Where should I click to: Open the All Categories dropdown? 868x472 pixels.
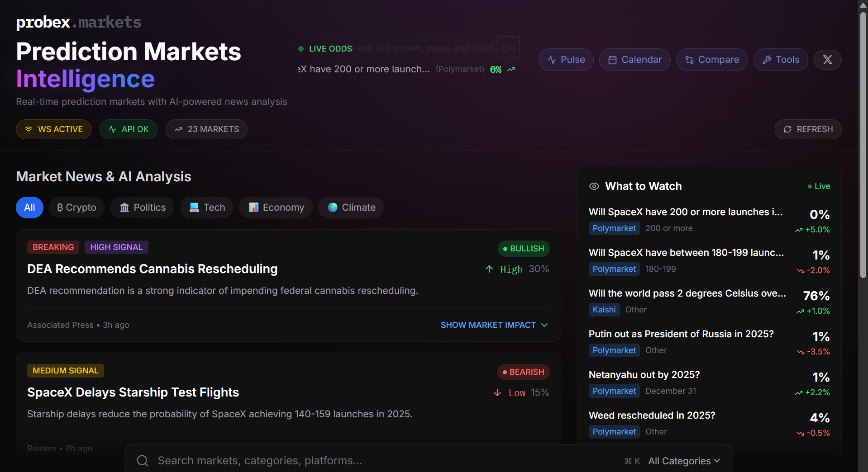684,461
